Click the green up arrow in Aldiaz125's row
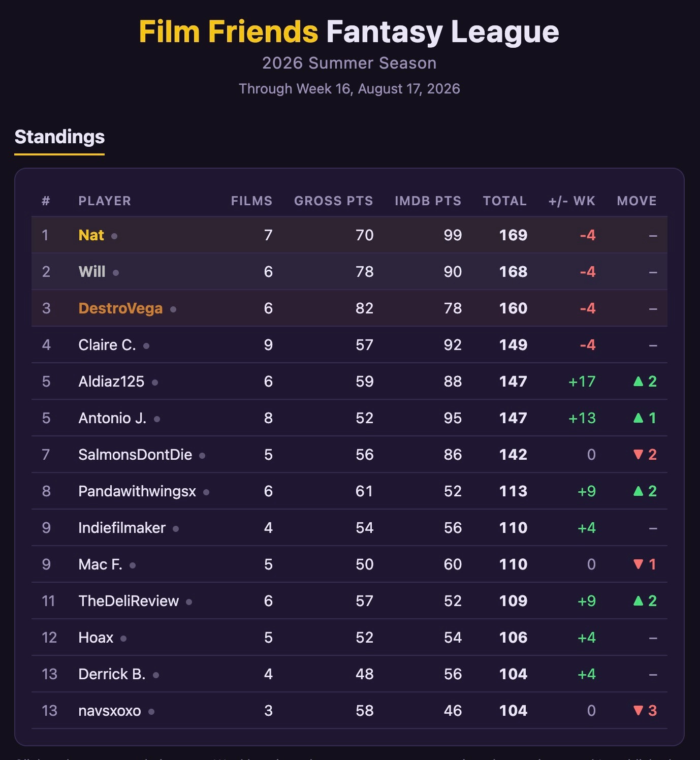Screen dimensions: 700x760 [639, 381]
